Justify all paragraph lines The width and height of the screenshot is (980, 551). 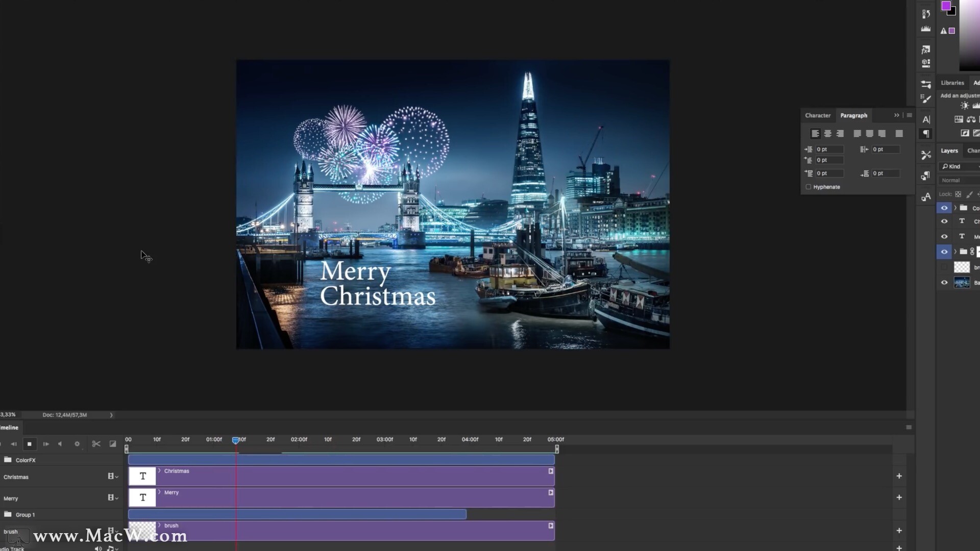point(899,134)
